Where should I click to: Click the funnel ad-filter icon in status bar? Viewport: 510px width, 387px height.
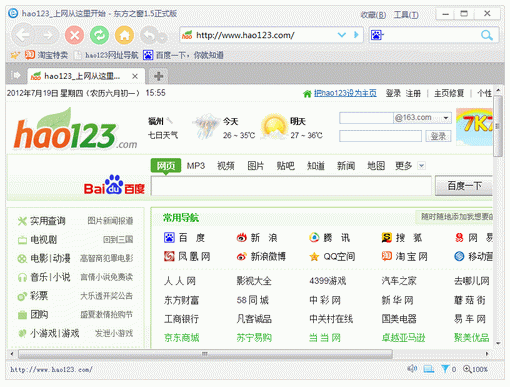click(445, 369)
